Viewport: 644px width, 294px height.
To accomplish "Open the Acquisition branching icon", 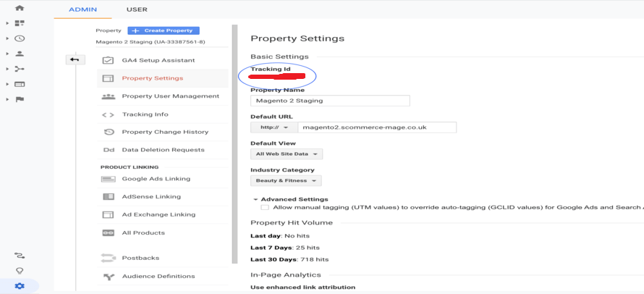I will [x=20, y=69].
